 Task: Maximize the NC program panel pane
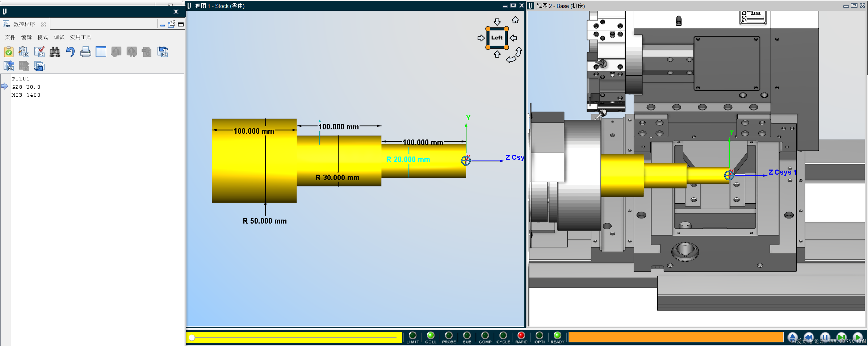pyautogui.click(x=181, y=24)
